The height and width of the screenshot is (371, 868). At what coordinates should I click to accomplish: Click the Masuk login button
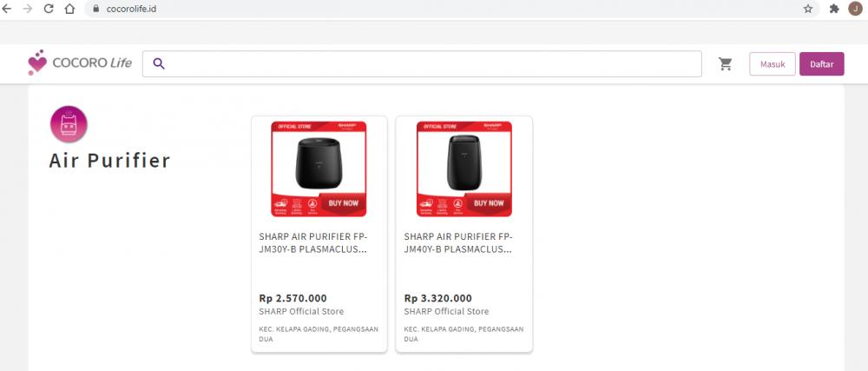point(773,64)
